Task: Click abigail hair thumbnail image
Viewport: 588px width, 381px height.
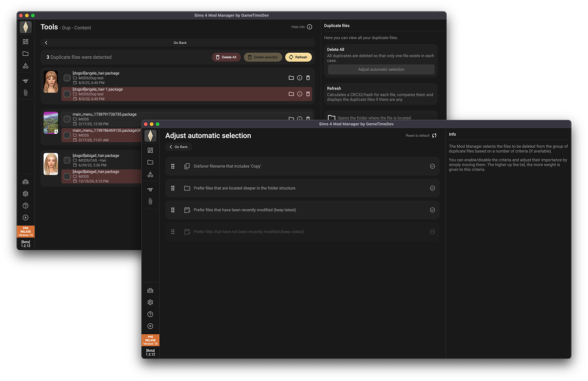Action: click(51, 164)
